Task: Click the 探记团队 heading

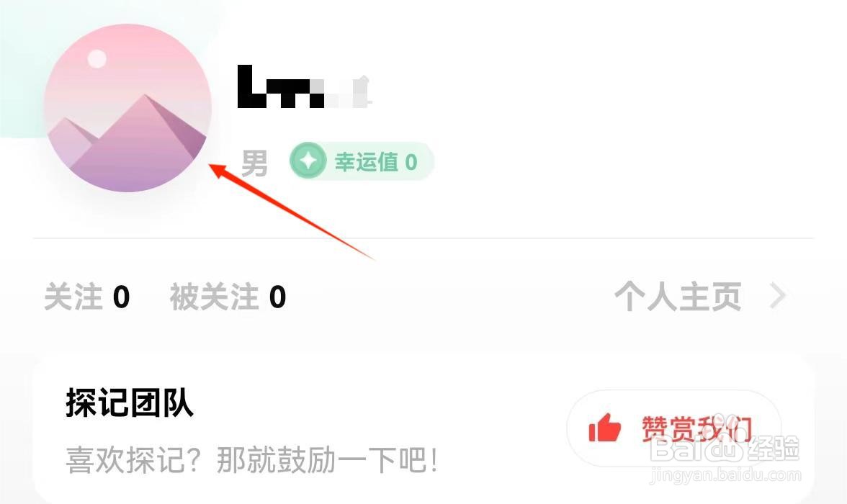Action: coord(130,402)
